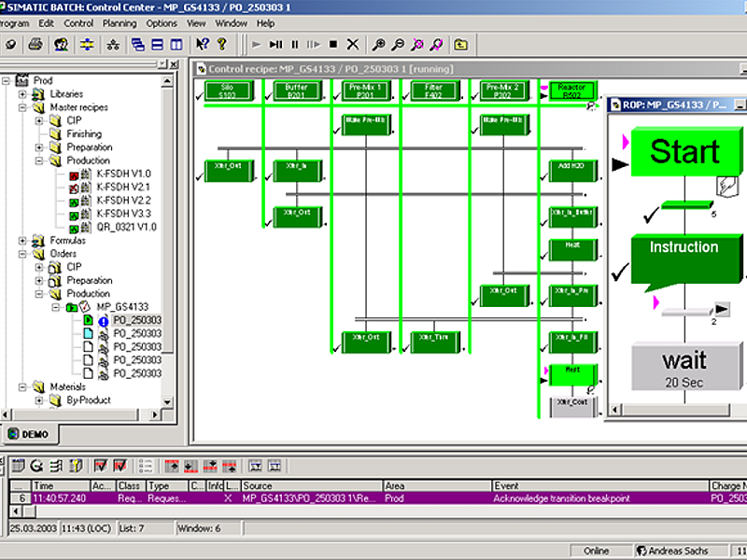Expand the Formulas tree node
This screenshot has height=560, width=747.
click(22, 241)
